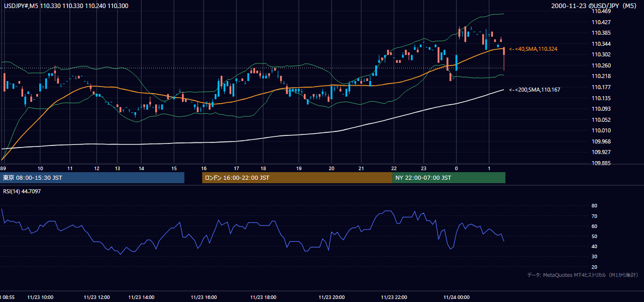This screenshot has height=302, width=644.
Task: Select the NY 22:00-07:00 JST session bar
Action: (448, 178)
